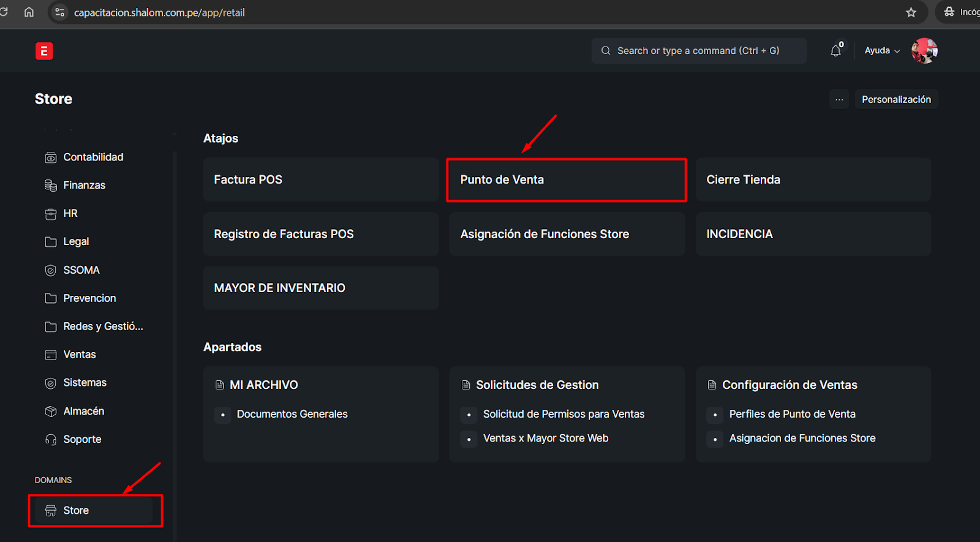Expand the Ayuda dropdown menu
The width and height of the screenshot is (980, 542).
tap(882, 51)
